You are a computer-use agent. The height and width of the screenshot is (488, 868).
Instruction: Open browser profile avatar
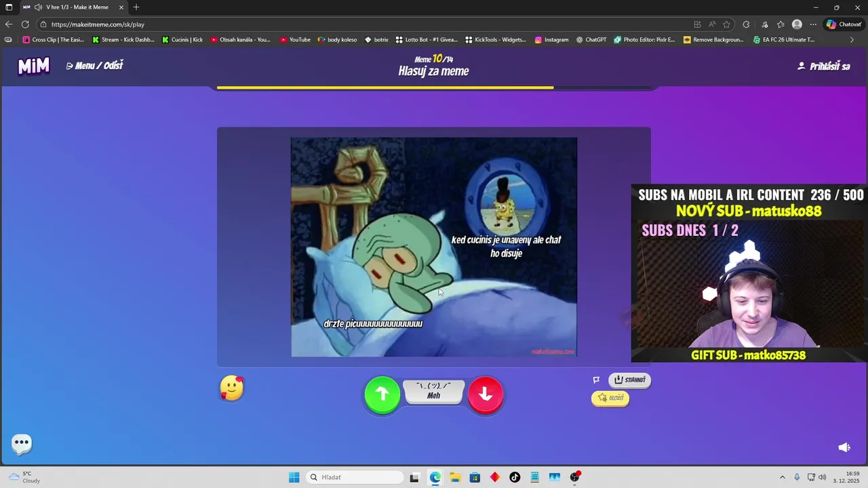[x=797, y=24]
